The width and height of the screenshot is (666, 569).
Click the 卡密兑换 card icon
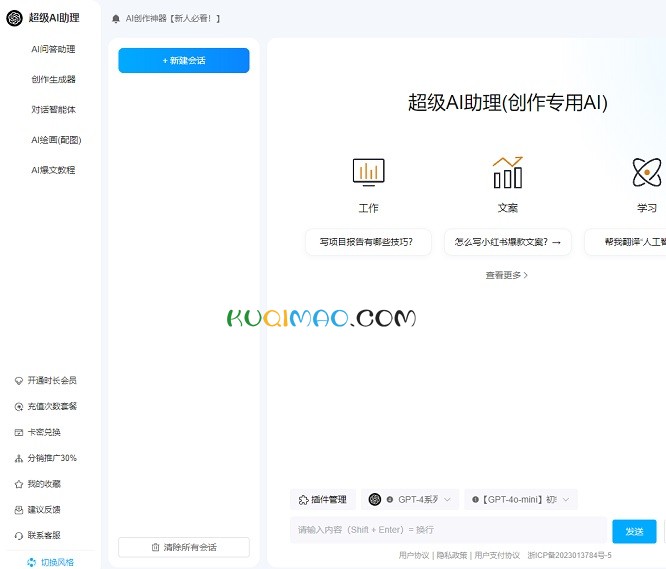click(19, 433)
